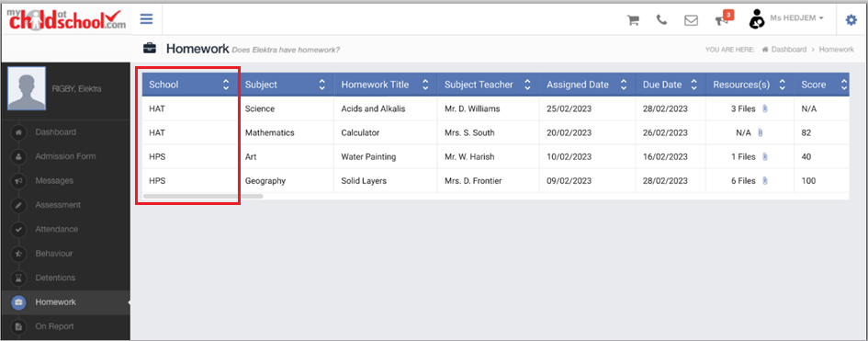The image size is (868, 341).
Task: Open Assessment in the sidebar
Action: pyautogui.click(x=58, y=205)
